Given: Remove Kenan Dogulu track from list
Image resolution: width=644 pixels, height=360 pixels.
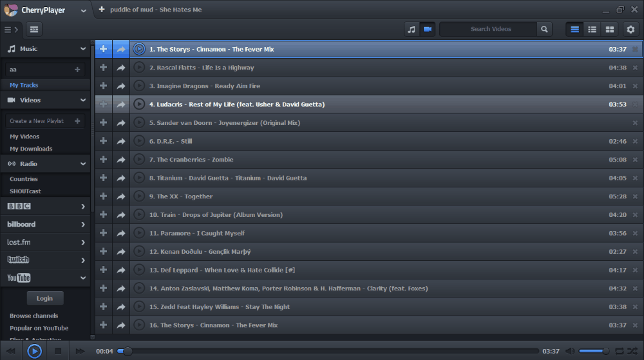Looking at the screenshot, I should tap(635, 252).
